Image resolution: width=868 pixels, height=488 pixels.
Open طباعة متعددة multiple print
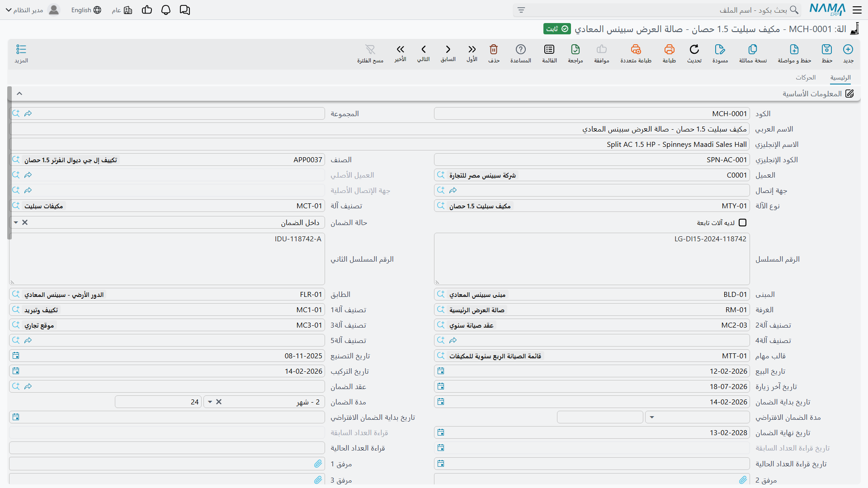636,53
